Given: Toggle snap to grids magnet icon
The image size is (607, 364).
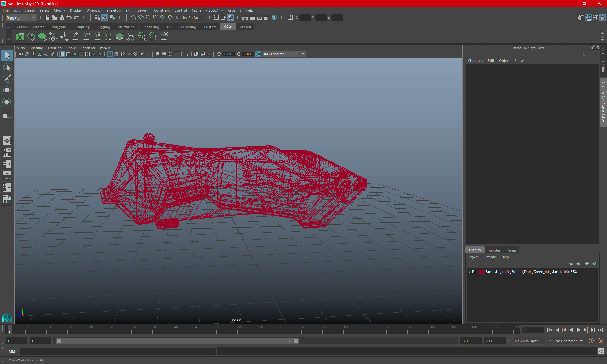Looking at the screenshot, I should pyautogui.click(x=133, y=18).
